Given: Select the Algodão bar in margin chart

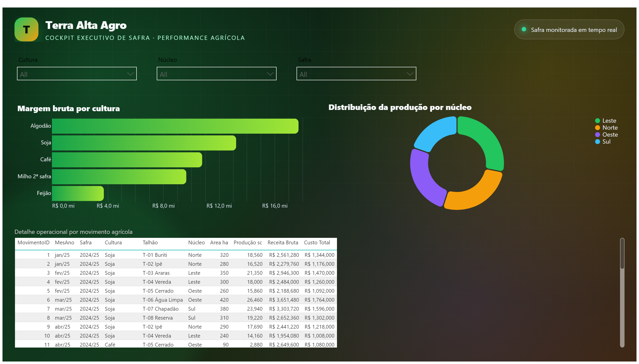Looking at the screenshot, I should pyautogui.click(x=175, y=126).
